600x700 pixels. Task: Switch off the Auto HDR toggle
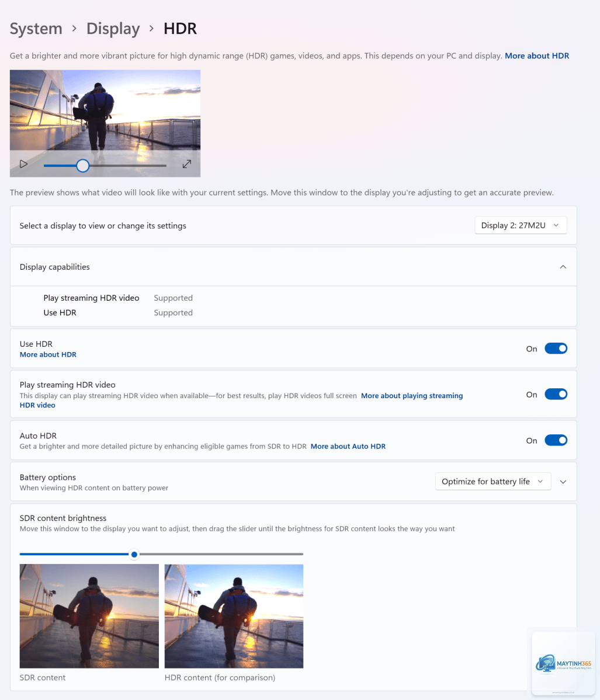point(556,440)
